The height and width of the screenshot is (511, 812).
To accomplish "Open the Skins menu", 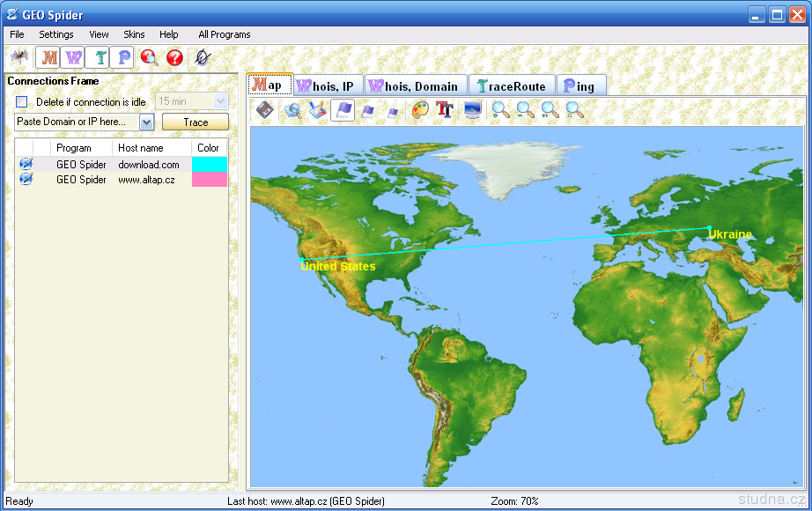I will pos(134,34).
